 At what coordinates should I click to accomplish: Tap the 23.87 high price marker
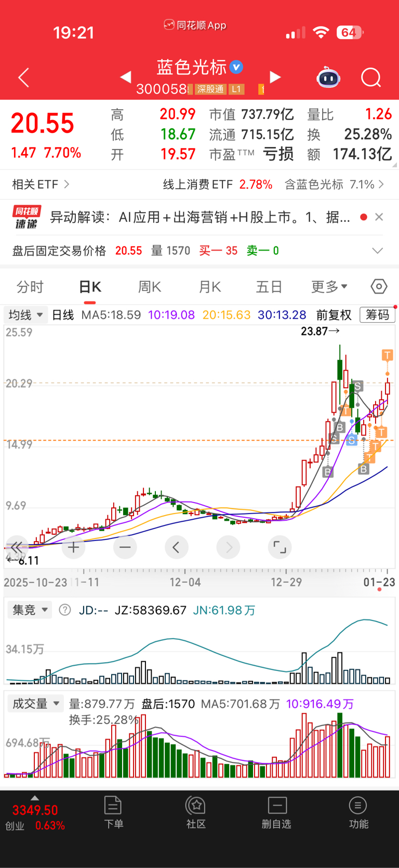point(320,331)
